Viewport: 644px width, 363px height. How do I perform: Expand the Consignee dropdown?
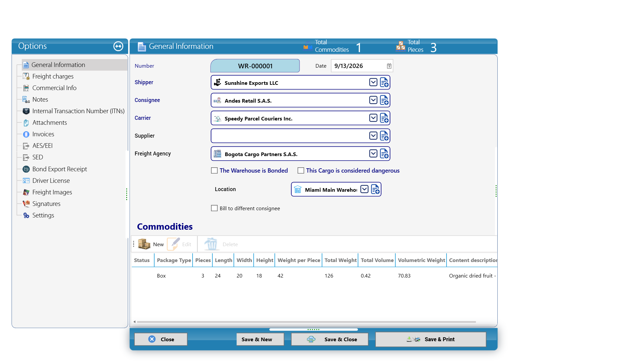point(373,100)
